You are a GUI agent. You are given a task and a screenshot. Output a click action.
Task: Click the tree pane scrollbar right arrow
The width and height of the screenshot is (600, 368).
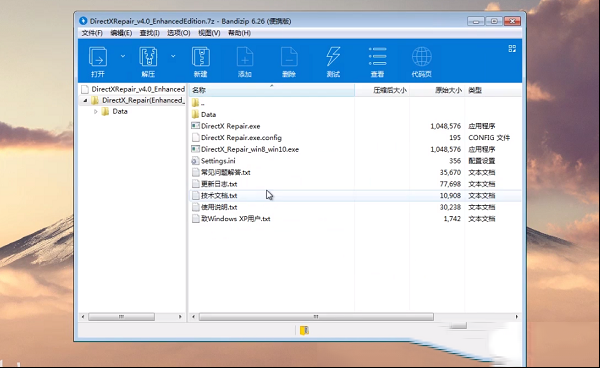point(180,317)
